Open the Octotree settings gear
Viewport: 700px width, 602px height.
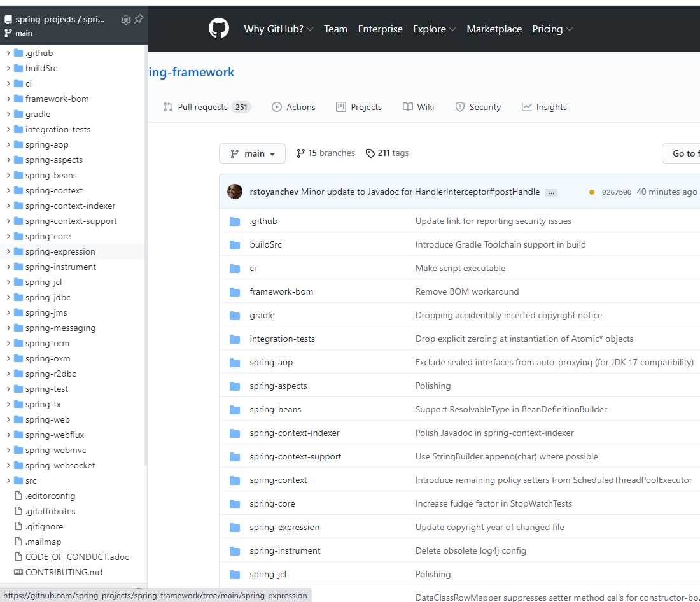(126, 19)
